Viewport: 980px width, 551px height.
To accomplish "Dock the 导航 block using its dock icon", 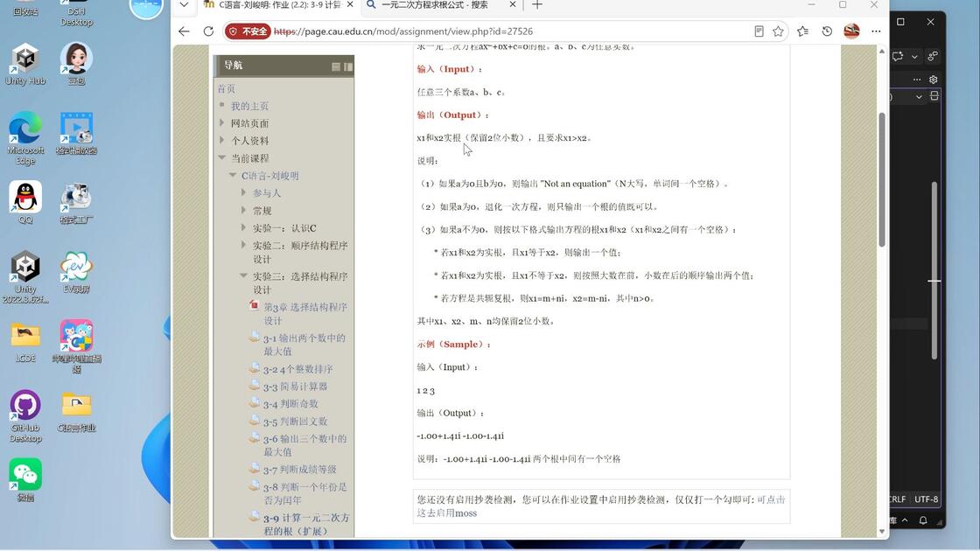I will [x=348, y=66].
